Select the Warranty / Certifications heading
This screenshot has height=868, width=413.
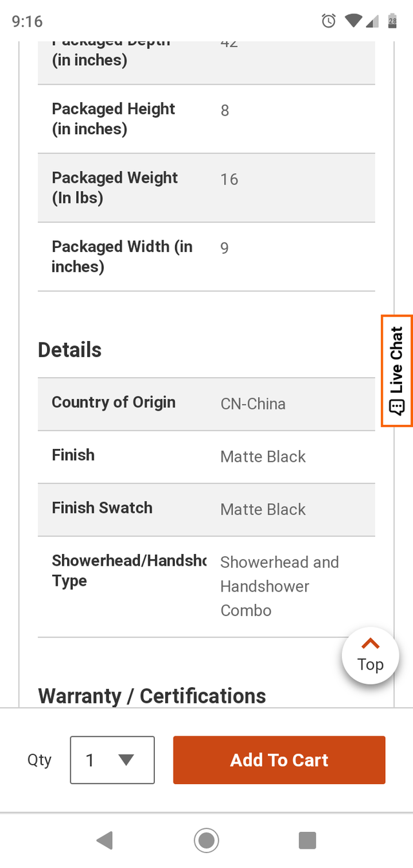point(152,696)
